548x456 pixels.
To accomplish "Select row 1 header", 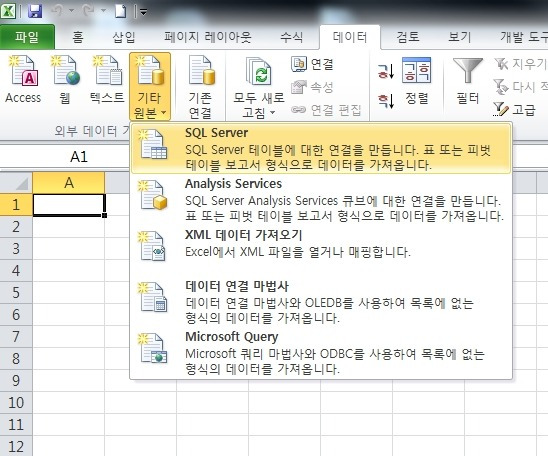I will tap(16, 204).
